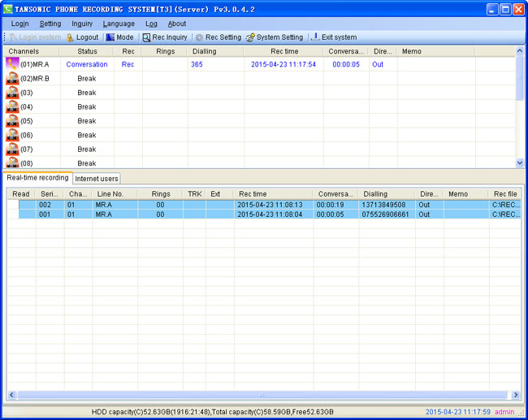Click channel (05) phone icon
528x420 pixels.
tap(12, 121)
